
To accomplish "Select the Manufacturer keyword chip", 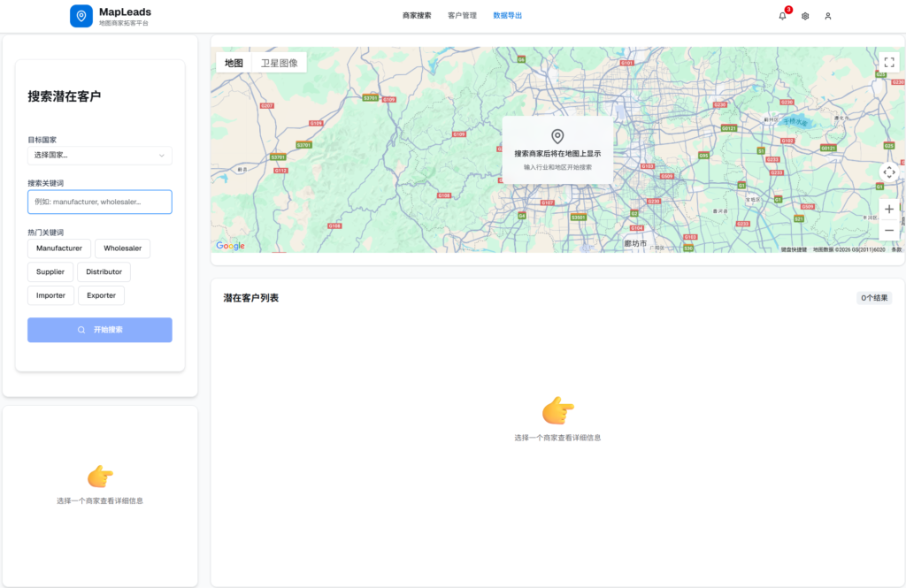I will click(59, 248).
